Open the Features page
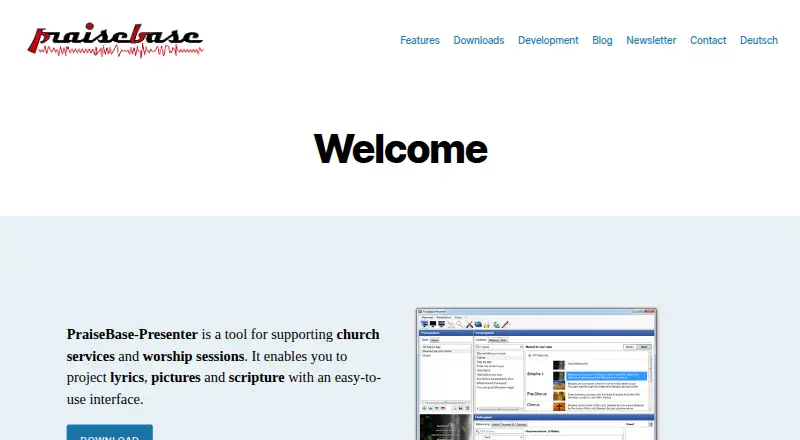The width and height of the screenshot is (800, 440). coord(419,40)
